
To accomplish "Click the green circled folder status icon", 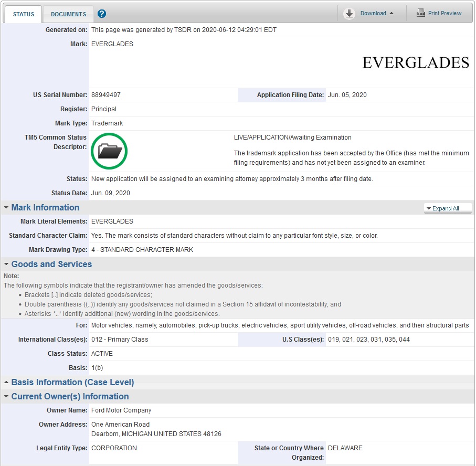I will click(x=109, y=151).
